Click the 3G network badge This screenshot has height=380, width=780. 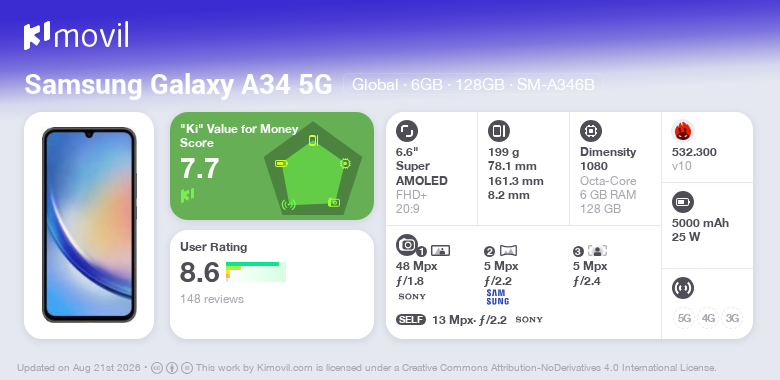click(x=732, y=318)
